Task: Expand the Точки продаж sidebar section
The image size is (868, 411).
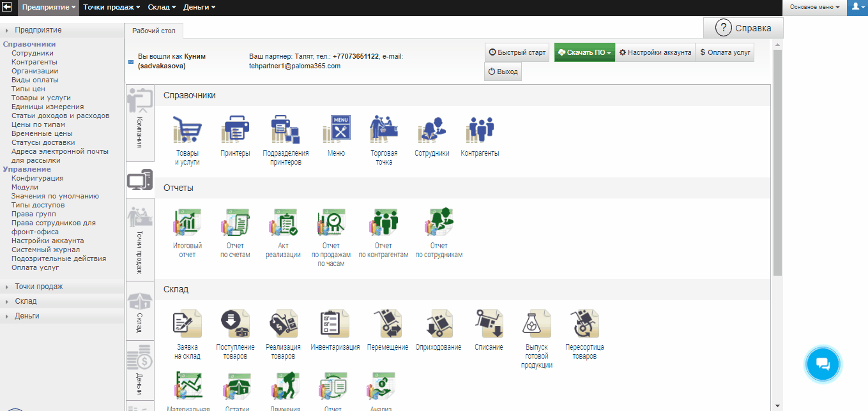Action: pos(38,287)
